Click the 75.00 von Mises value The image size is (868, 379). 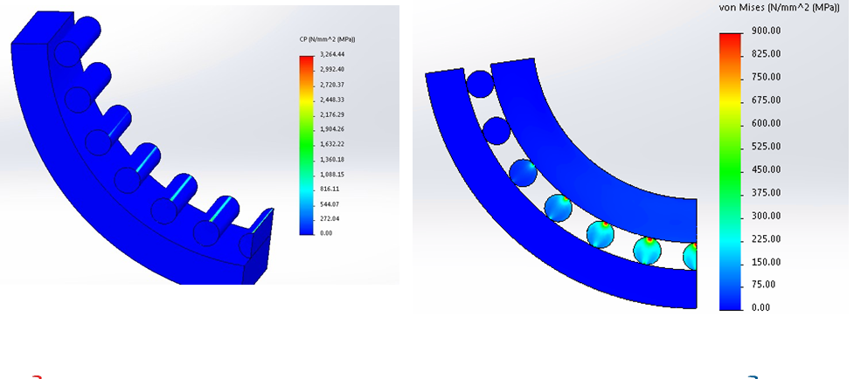tap(763, 285)
